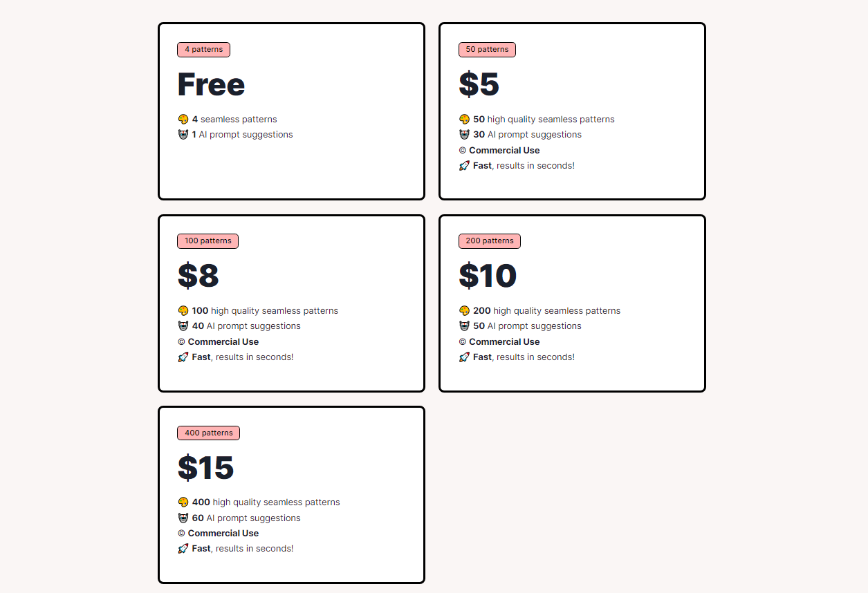The width and height of the screenshot is (868, 593).
Task: Click the $15 price heading
Action: [206, 468]
